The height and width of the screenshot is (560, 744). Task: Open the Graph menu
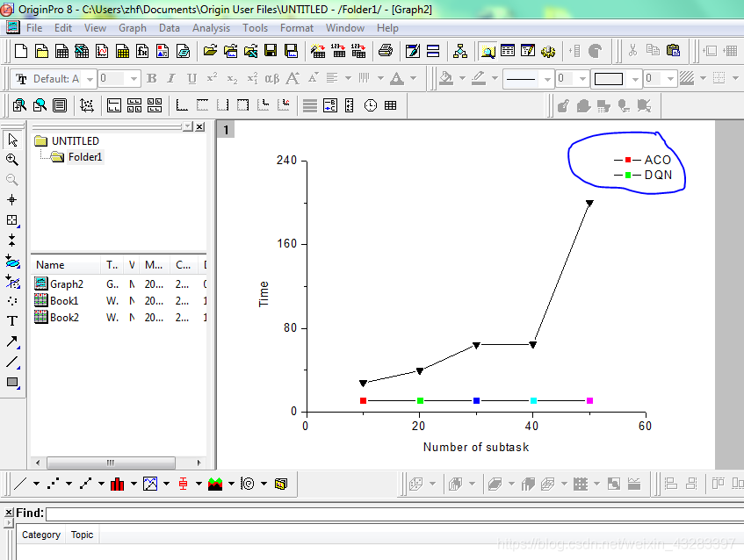133,28
